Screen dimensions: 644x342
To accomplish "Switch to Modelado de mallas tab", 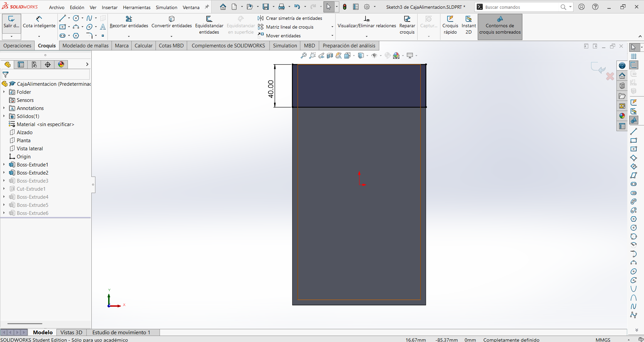I will 86,46.
